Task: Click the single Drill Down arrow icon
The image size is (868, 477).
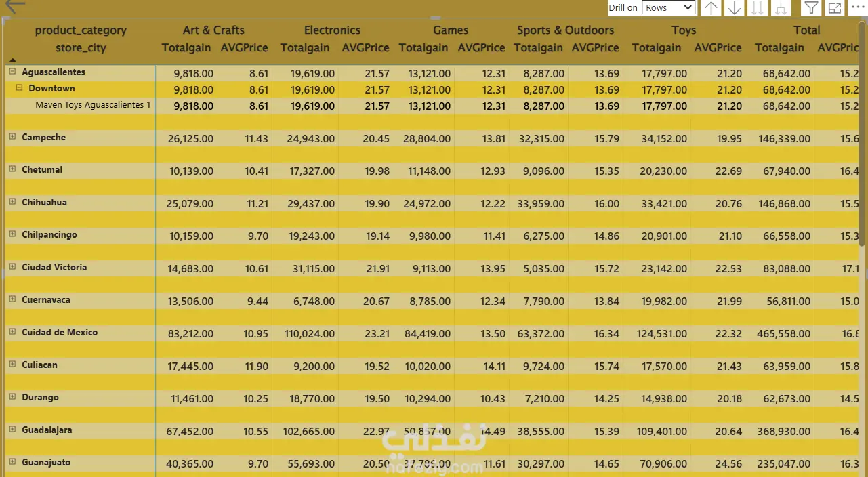Action: click(734, 8)
